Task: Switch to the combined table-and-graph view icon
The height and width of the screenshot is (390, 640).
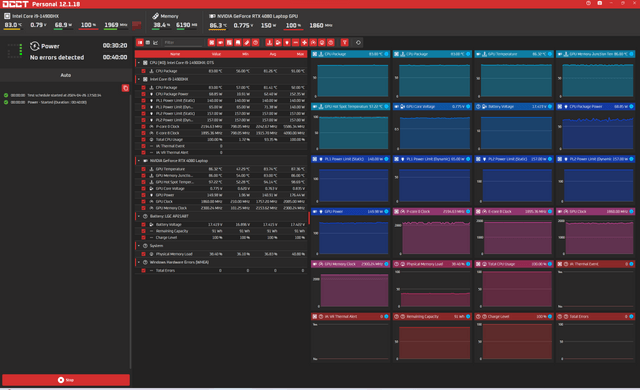Action: (x=140, y=42)
